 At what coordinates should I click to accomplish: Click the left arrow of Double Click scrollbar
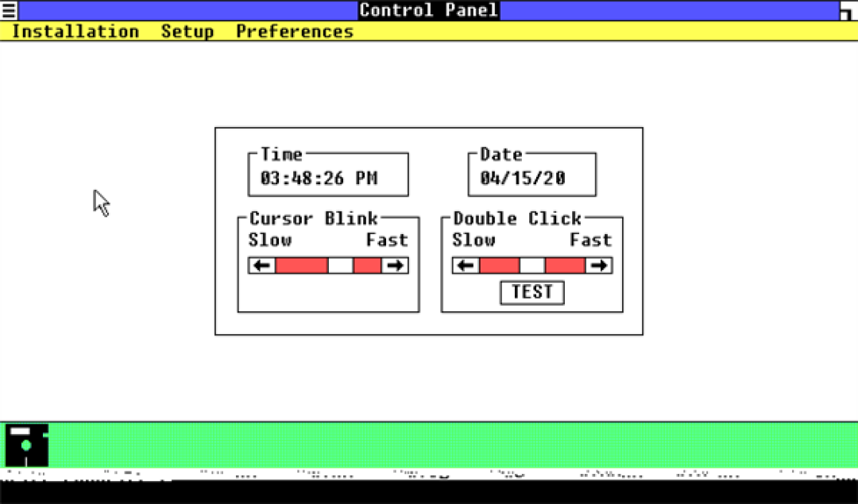tap(466, 266)
